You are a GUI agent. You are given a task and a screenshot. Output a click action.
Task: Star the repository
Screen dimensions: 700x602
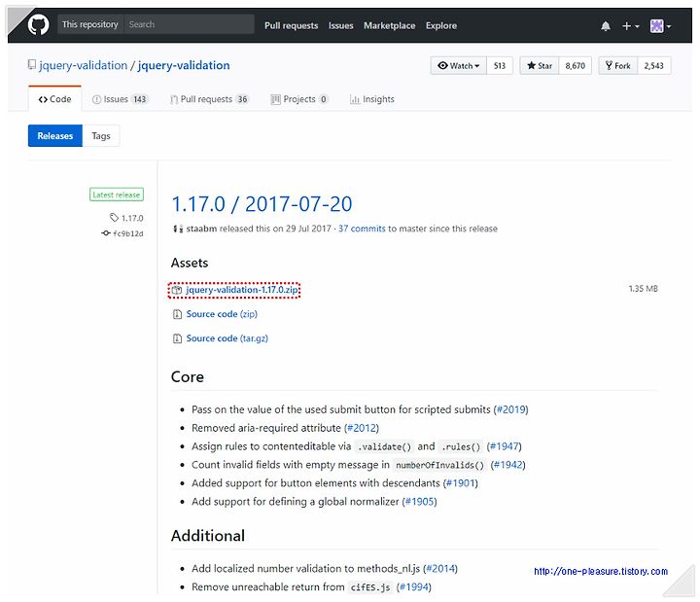(x=540, y=66)
